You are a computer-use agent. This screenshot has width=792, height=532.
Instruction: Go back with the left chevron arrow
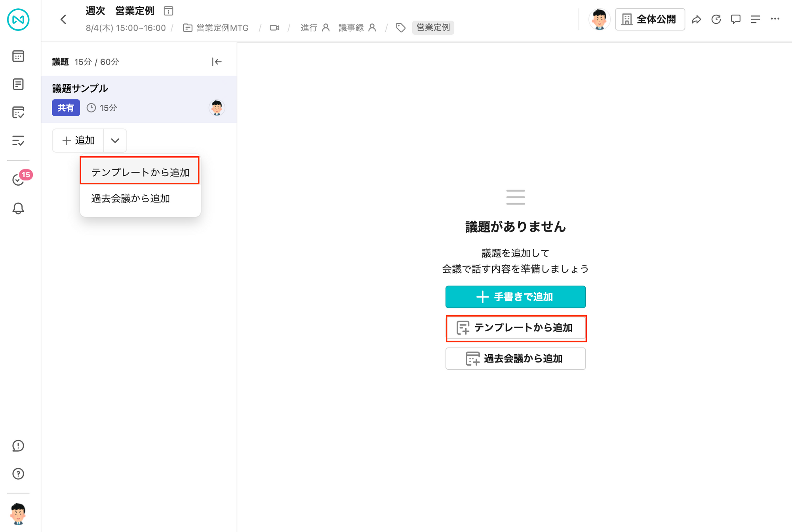tap(63, 19)
